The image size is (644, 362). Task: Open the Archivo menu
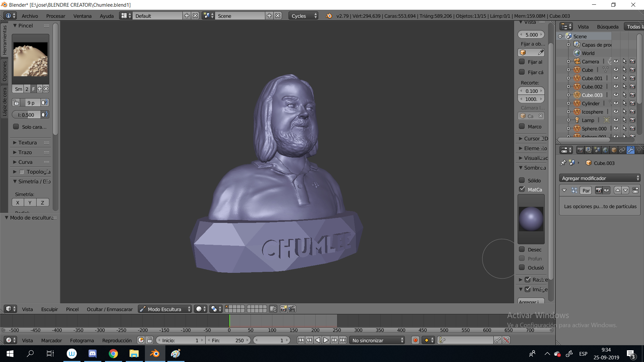30,16
